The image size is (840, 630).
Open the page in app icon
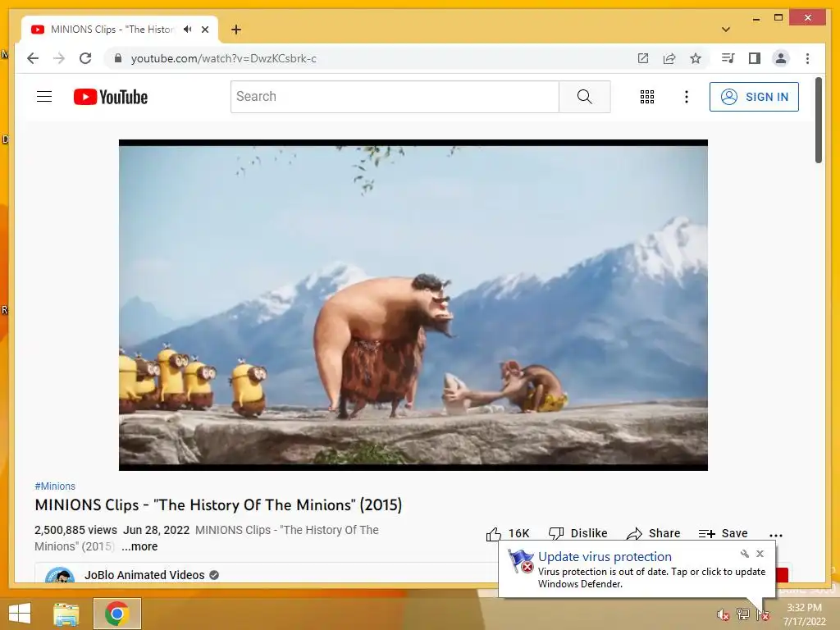tap(643, 58)
